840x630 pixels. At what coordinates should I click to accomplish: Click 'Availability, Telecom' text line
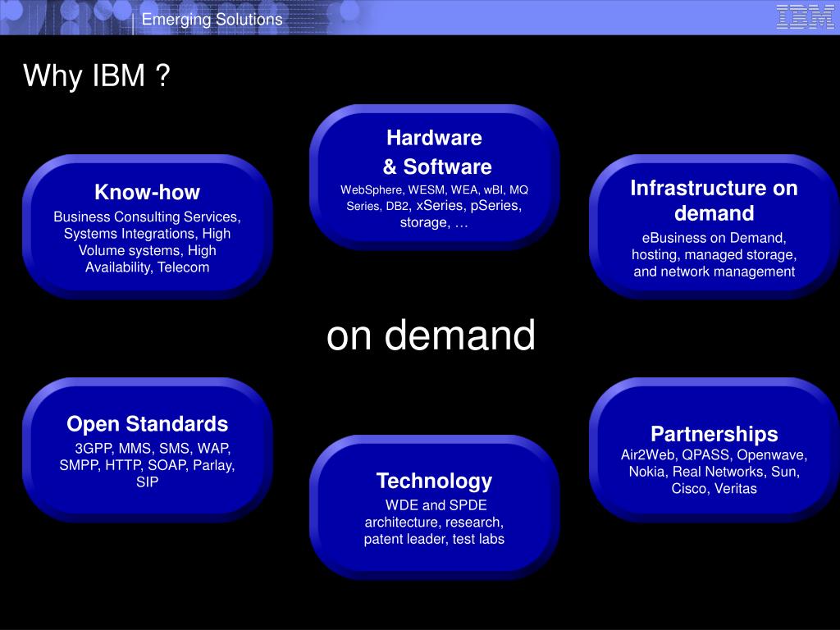point(148,267)
